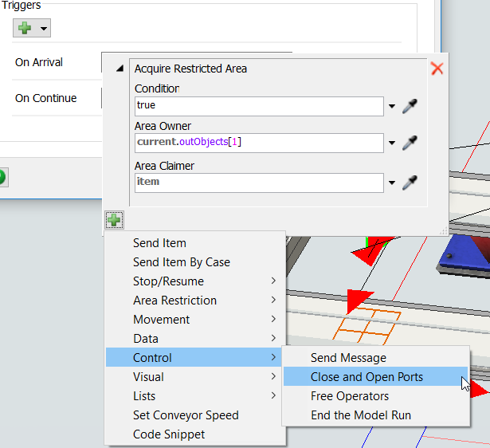The height and width of the screenshot is (448, 490).
Task: Click the green plus button under Triggers
Action: [x=24, y=29]
